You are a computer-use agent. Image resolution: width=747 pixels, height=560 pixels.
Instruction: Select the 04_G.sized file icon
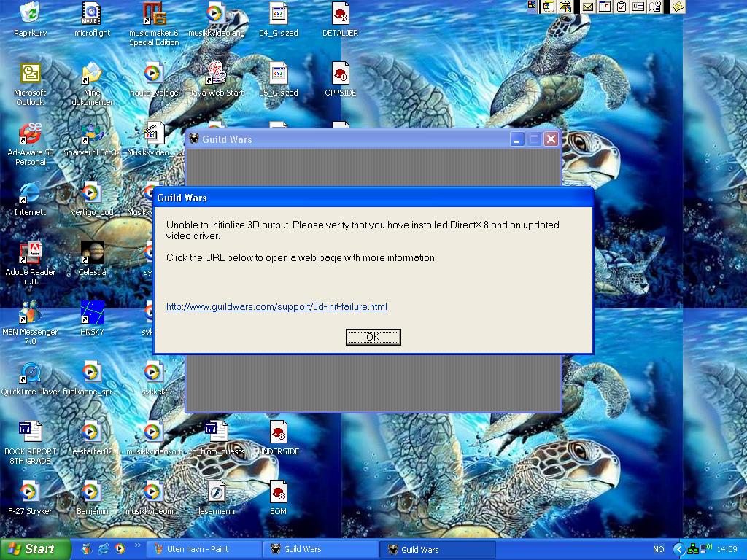278,19
